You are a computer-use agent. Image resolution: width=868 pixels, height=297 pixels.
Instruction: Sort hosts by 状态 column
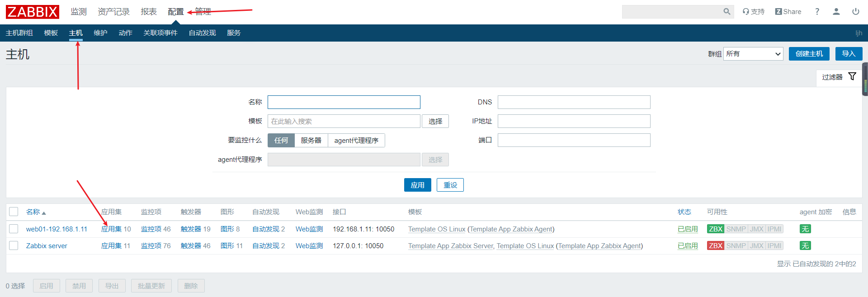tap(684, 212)
